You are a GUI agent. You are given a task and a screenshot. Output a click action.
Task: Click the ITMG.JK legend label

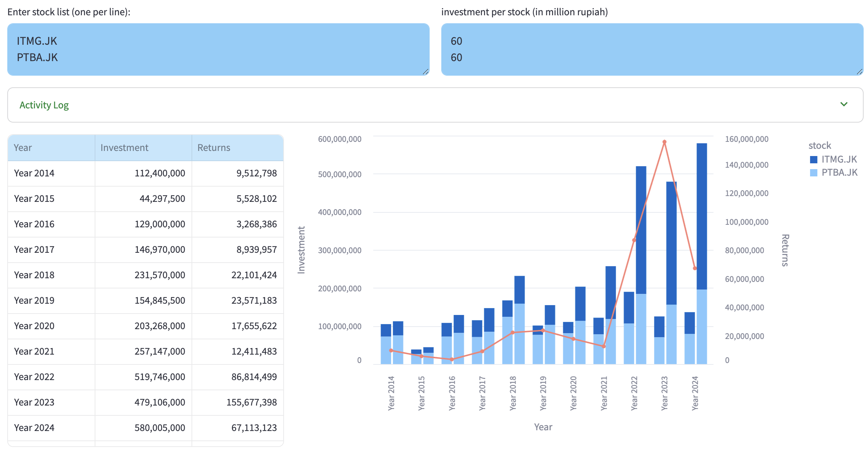(839, 159)
